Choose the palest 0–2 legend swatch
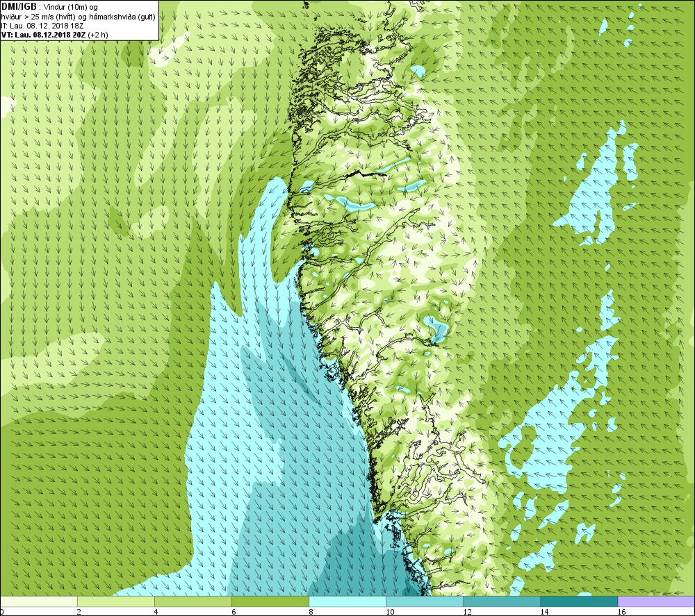 pyautogui.click(x=38, y=601)
